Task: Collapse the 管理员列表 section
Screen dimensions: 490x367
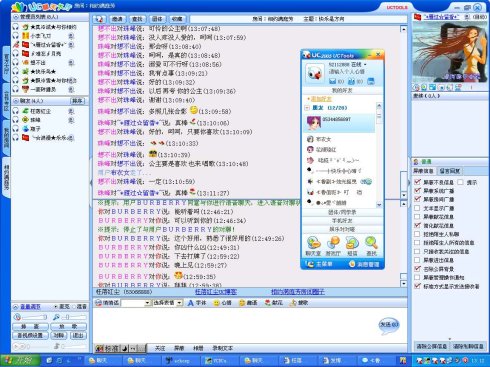Action: click(x=16, y=17)
